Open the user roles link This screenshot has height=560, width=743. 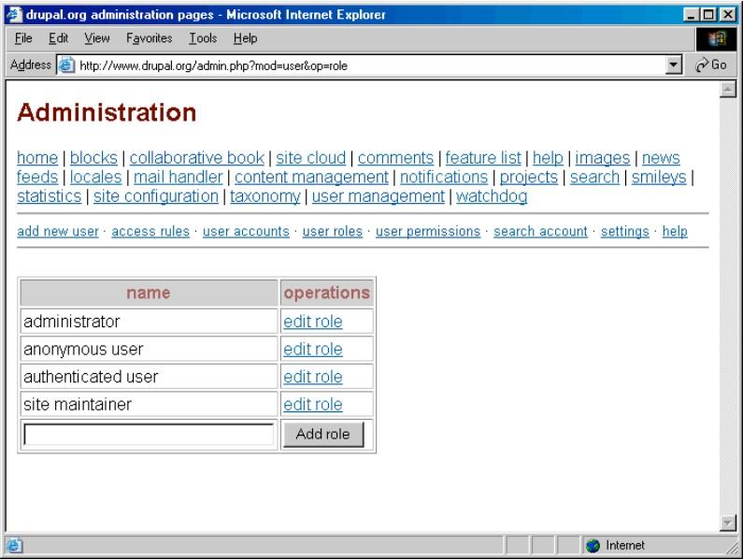332,232
